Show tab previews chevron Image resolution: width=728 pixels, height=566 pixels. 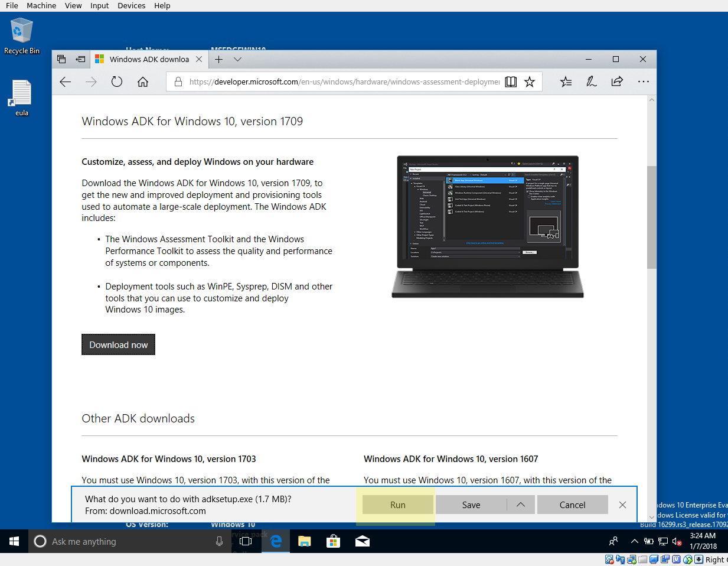[237, 59]
